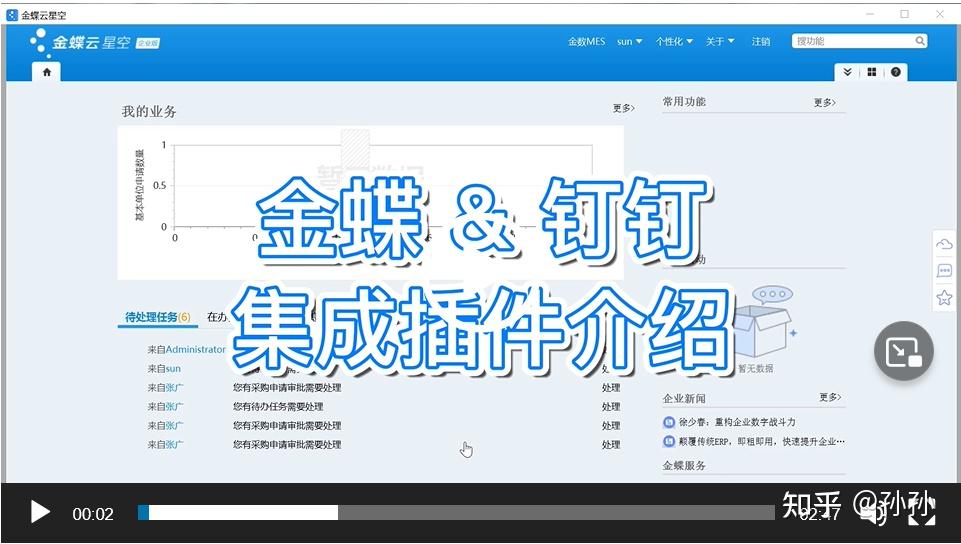Open the grid apps menu icon

(x=872, y=72)
